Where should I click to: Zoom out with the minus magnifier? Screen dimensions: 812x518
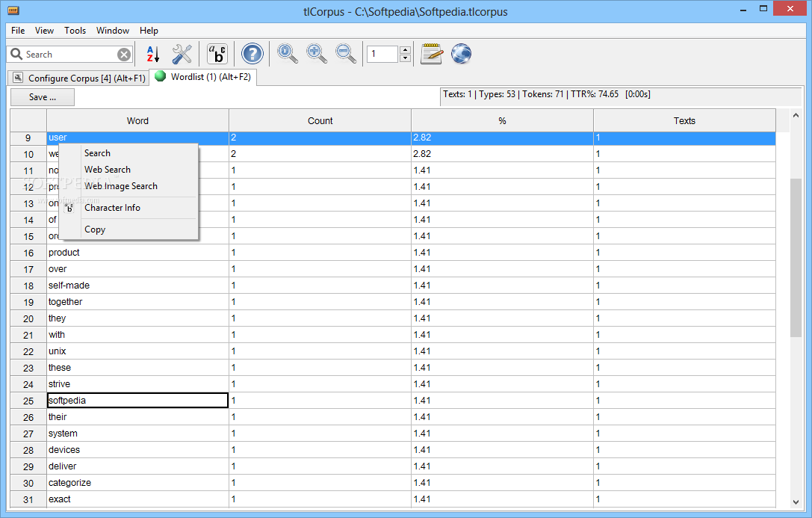tap(345, 53)
